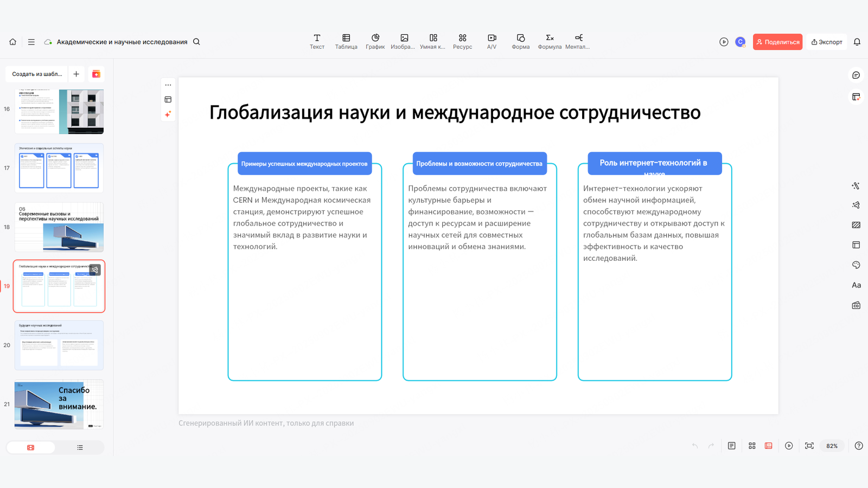This screenshot has width=868, height=488.
Task: Open the График chart tool
Action: [375, 42]
